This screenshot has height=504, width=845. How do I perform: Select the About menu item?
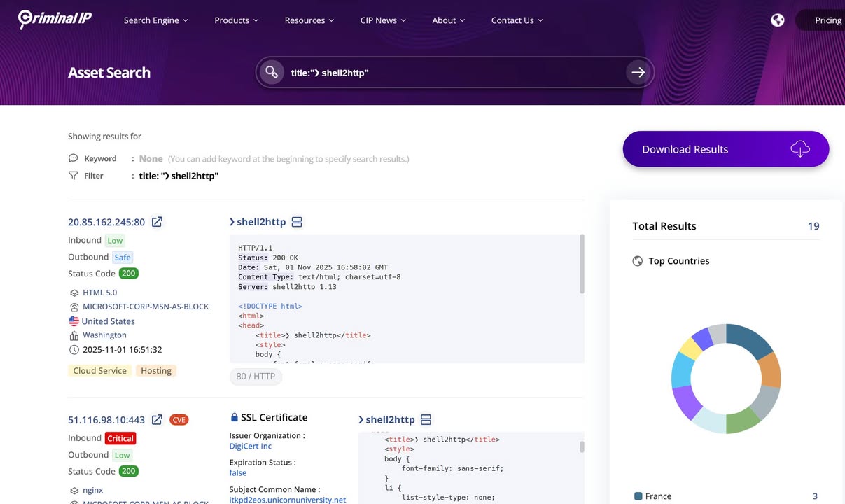[448, 20]
